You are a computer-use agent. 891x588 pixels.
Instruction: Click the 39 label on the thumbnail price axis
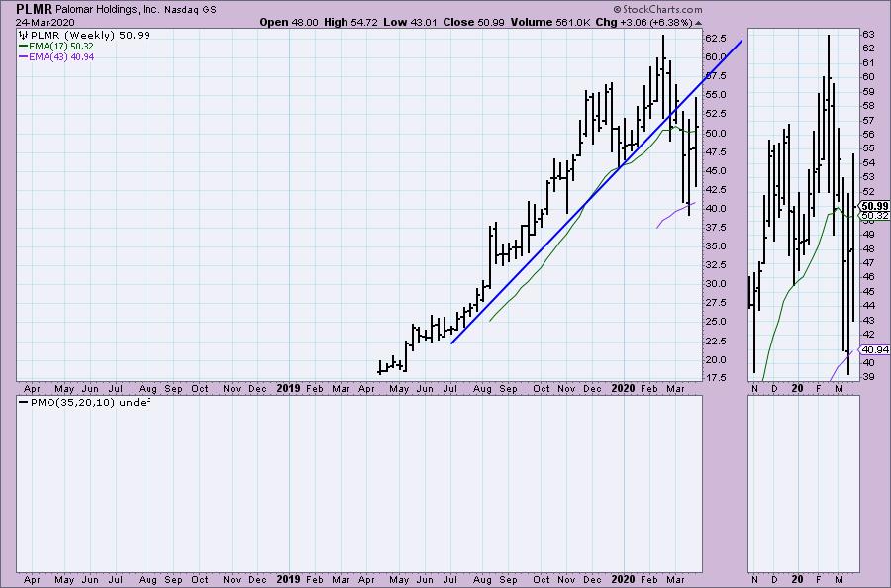tap(868, 377)
